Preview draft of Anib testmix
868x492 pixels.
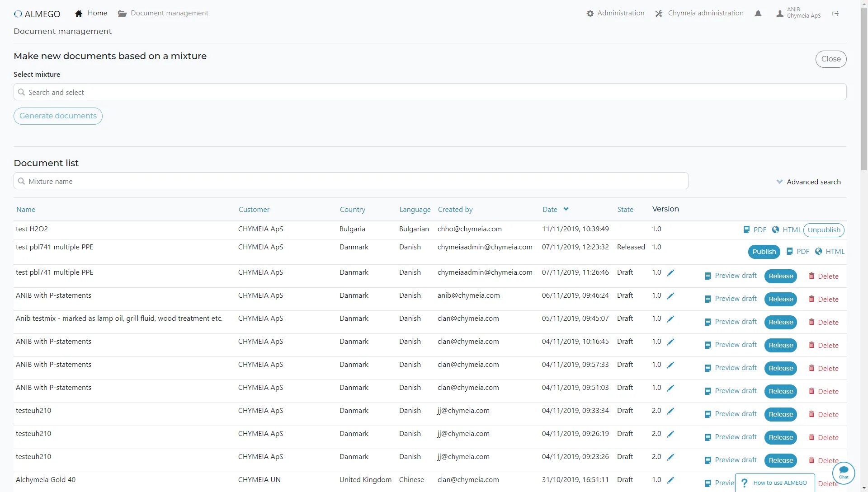click(731, 322)
